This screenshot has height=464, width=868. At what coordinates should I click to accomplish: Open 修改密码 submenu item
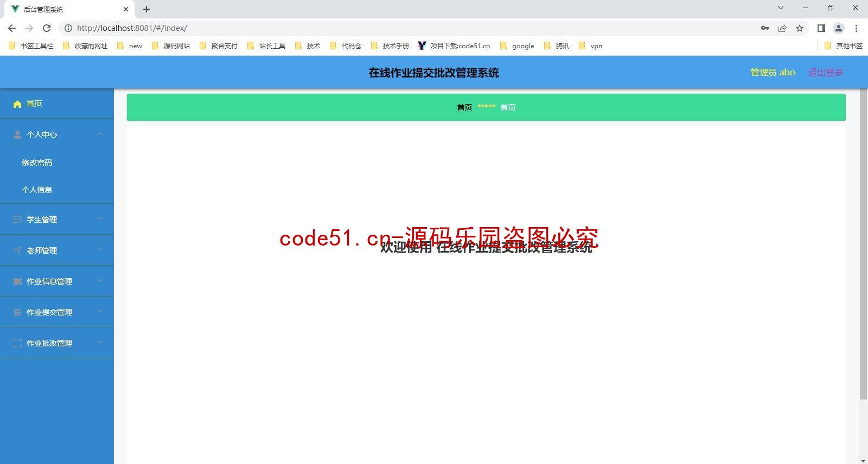(x=37, y=163)
